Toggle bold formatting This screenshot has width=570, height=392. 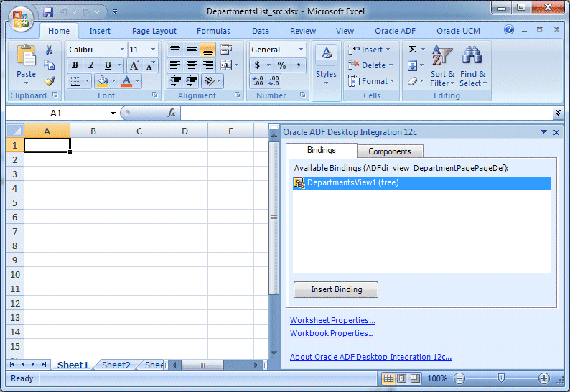pos(75,65)
